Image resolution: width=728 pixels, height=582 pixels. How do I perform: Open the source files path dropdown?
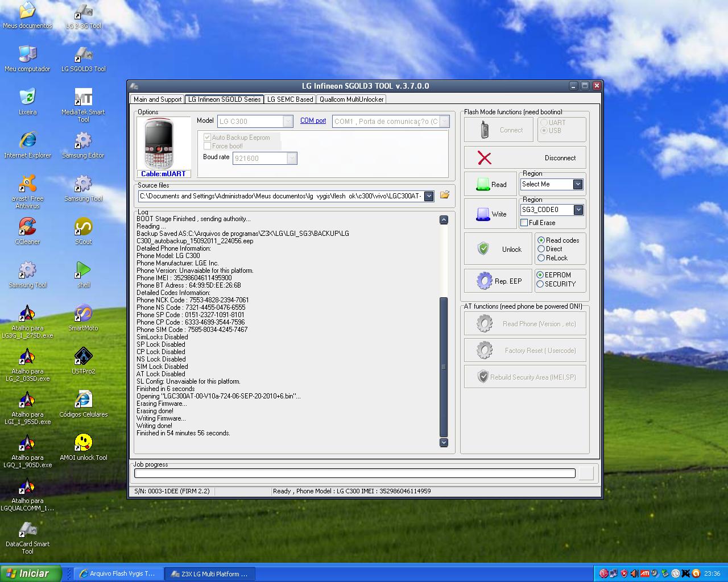point(429,196)
